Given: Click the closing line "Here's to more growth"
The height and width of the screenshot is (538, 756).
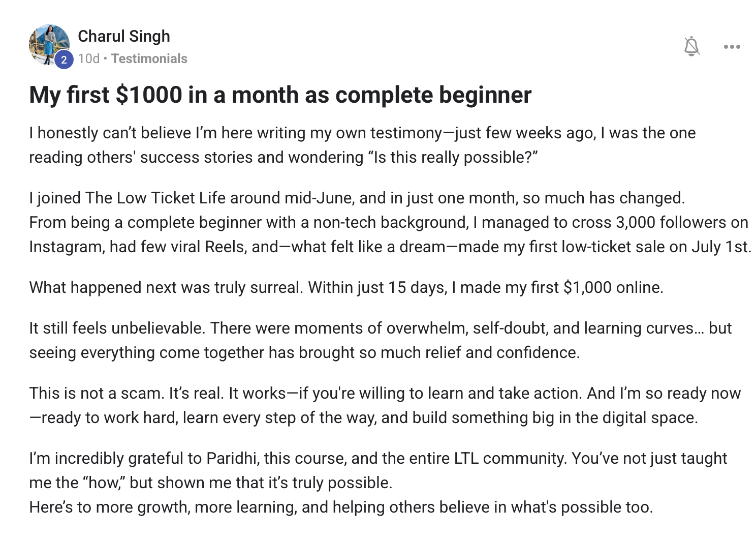Looking at the screenshot, I should pos(340,507).
